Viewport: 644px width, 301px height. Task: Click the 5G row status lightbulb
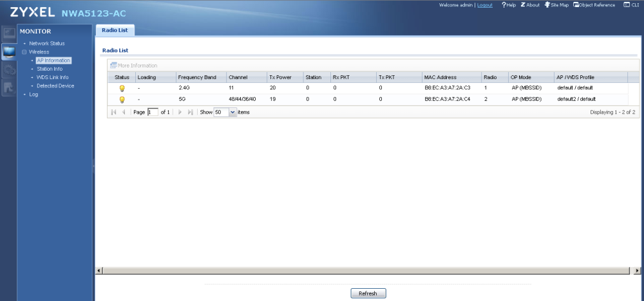pyautogui.click(x=122, y=100)
